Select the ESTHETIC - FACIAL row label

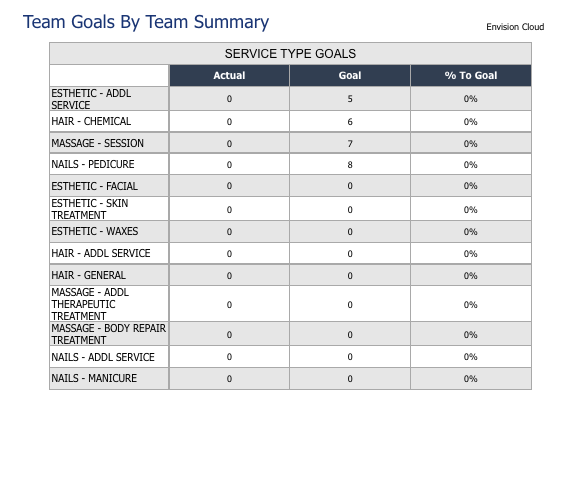(94, 186)
